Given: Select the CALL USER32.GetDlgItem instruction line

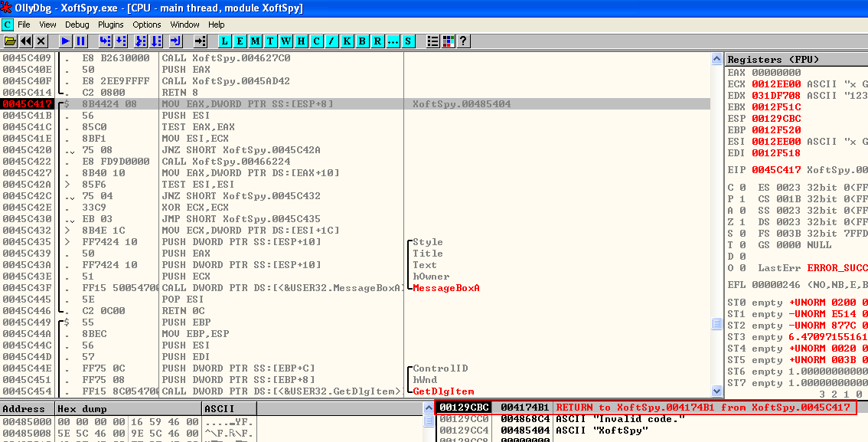Looking at the screenshot, I should [355, 391].
